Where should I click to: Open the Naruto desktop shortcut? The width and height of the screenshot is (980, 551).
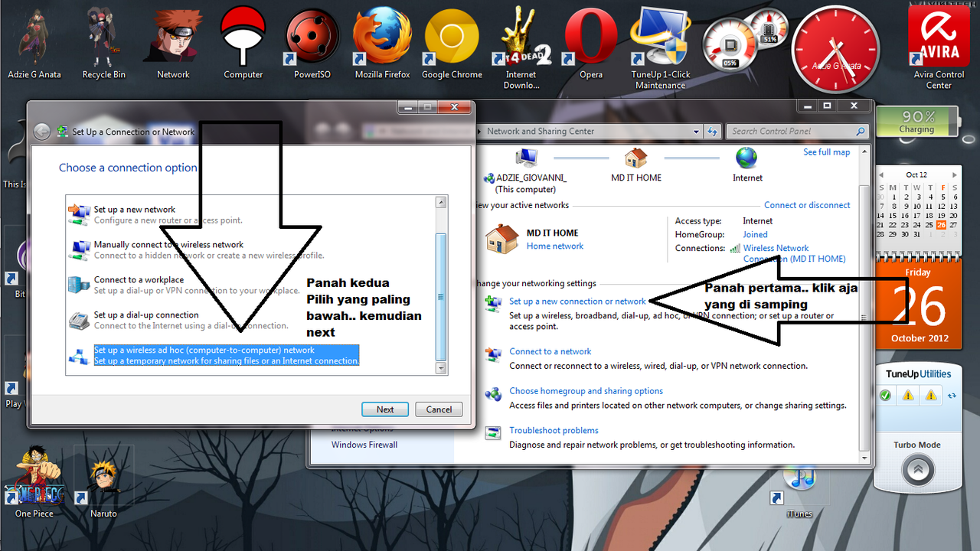(x=103, y=485)
